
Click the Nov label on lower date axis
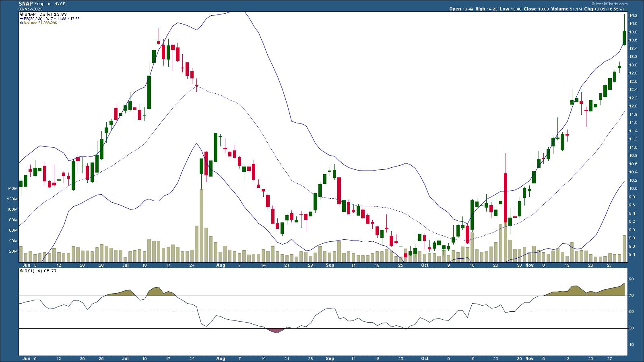click(x=530, y=358)
